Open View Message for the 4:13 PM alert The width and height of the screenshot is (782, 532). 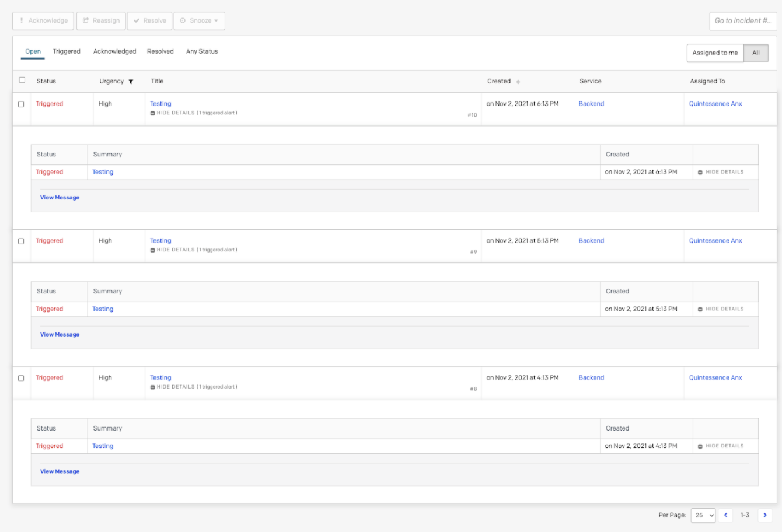(x=60, y=471)
